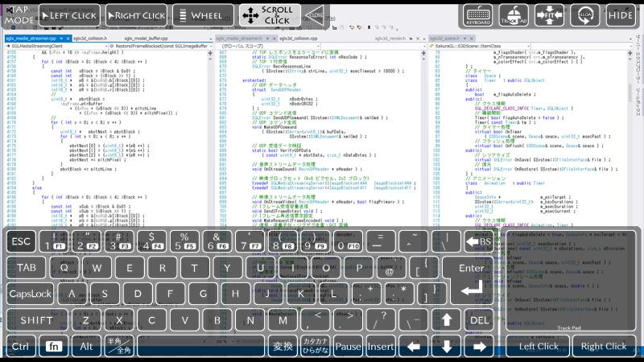Click the keyboard icon in top bar
Image resolution: width=644 pixels, height=362 pixels.
point(478,15)
